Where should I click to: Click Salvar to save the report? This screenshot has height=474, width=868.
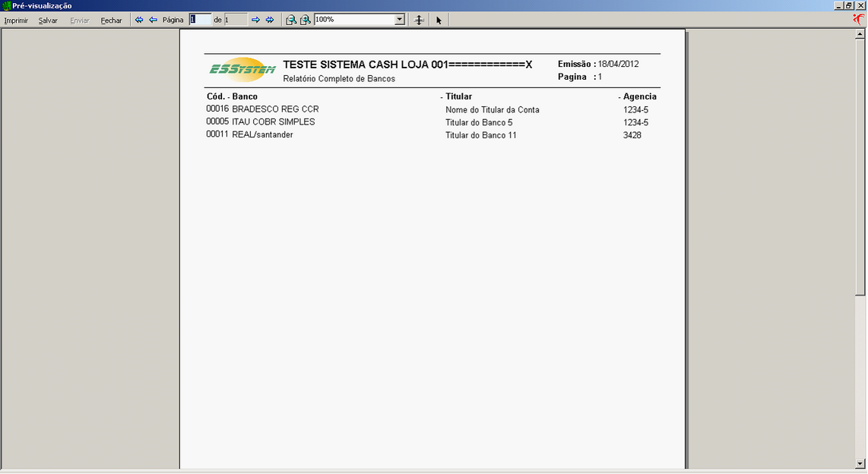[x=48, y=21]
